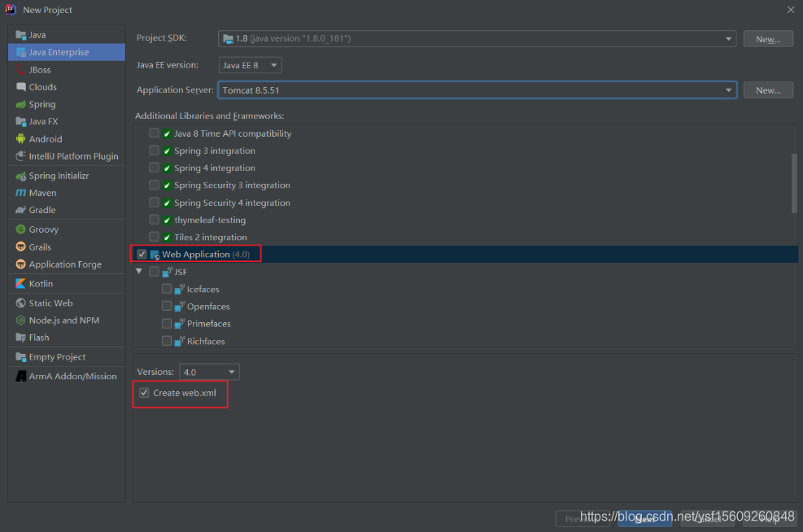The width and height of the screenshot is (803, 532).
Task: Select the Spring Initializr category label
Action: 59,177
